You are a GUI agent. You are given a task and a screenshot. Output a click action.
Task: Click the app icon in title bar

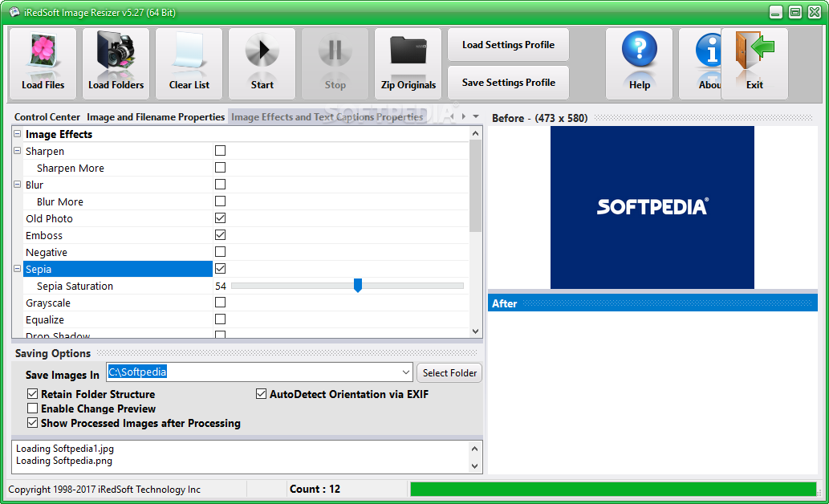coord(14,12)
